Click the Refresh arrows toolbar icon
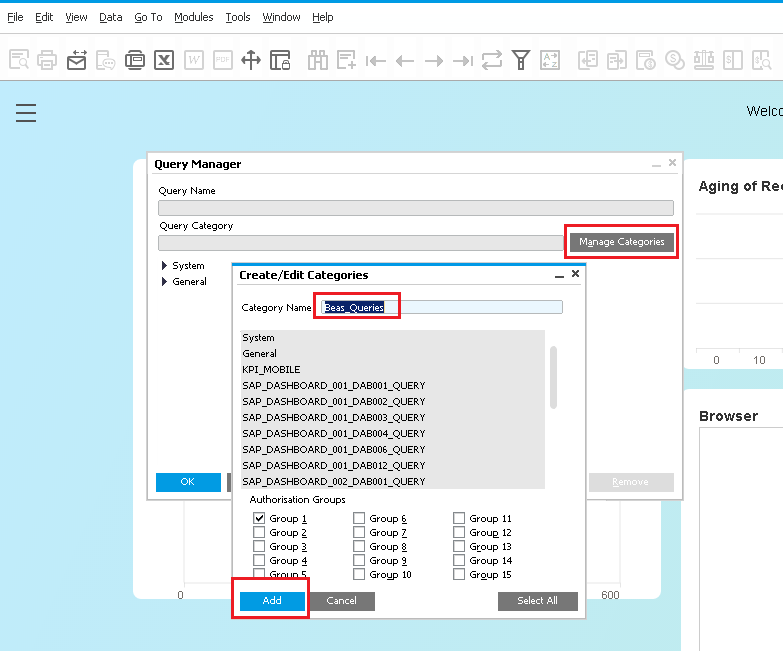 (491, 60)
